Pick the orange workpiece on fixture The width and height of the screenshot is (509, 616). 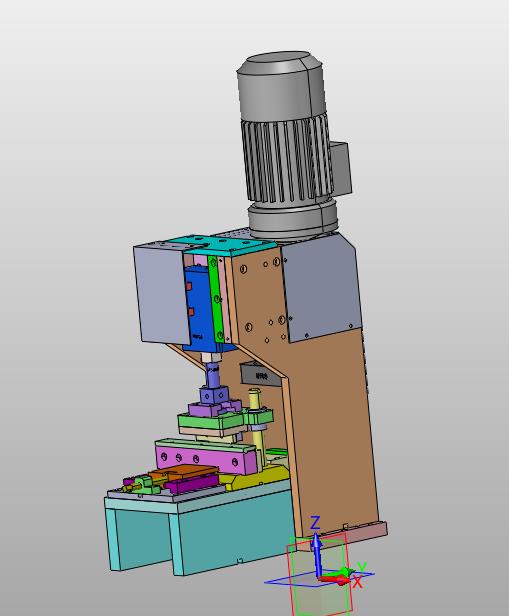[x=183, y=471]
